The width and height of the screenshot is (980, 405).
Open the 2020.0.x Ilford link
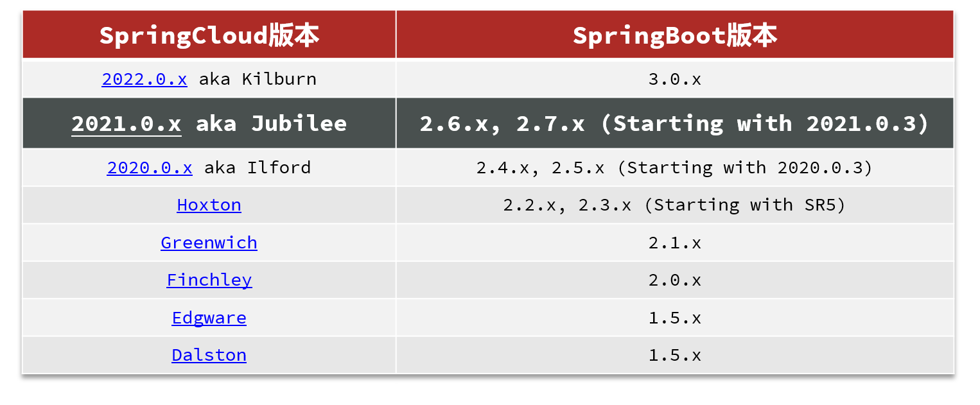click(x=149, y=168)
